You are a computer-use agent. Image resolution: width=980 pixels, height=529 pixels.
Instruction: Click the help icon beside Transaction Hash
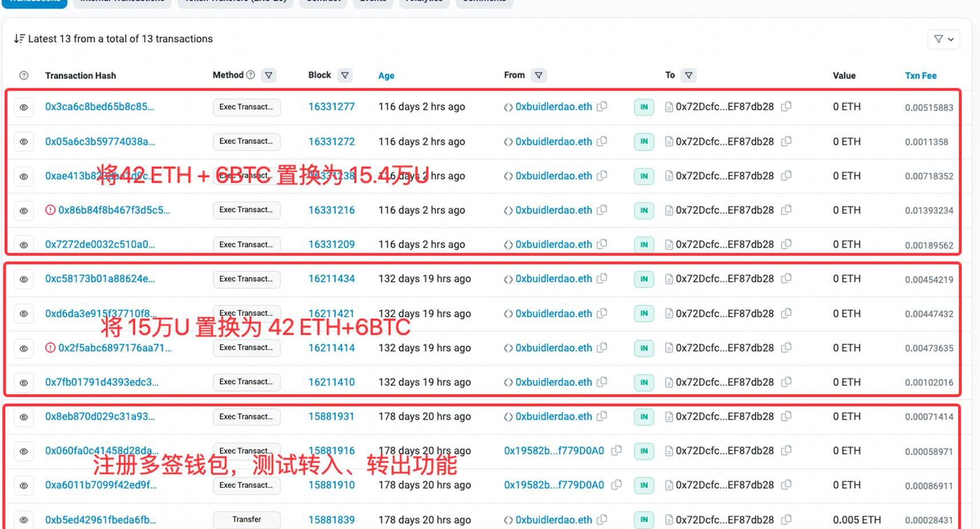point(23,76)
